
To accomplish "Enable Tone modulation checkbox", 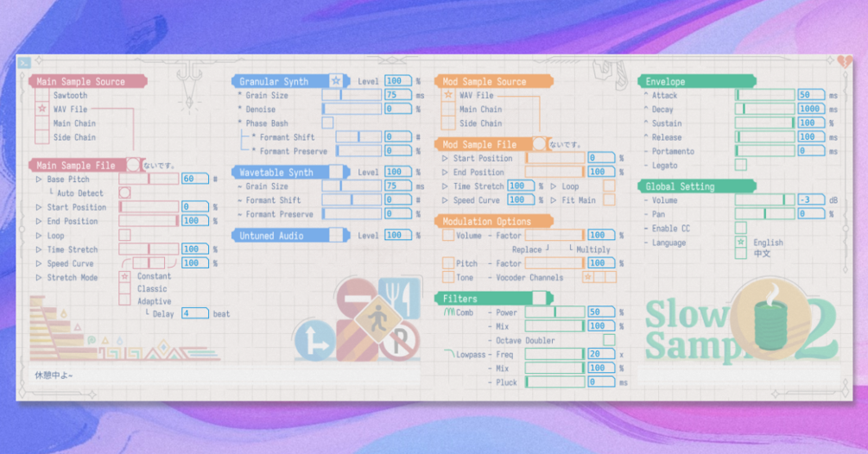I will [448, 276].
